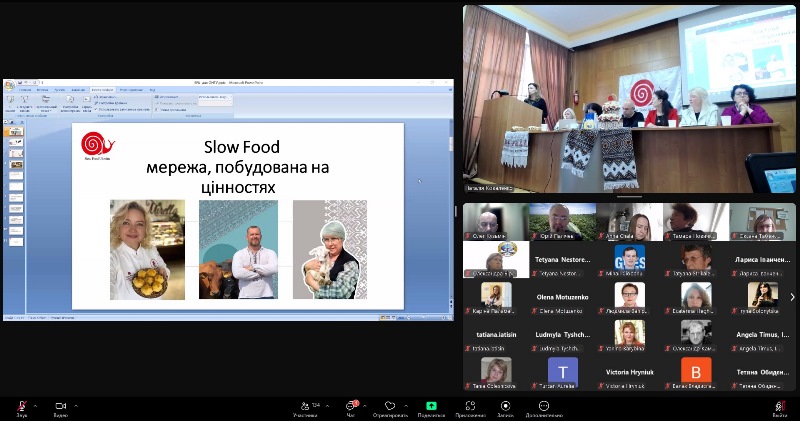The width and height of the screenshot is (800, 421).
Task: Start slideshow from current slide icon
Action: pos(24,104)
